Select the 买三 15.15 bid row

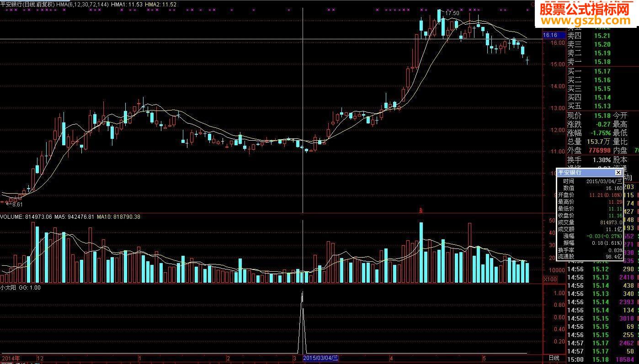tap(590, 89)
